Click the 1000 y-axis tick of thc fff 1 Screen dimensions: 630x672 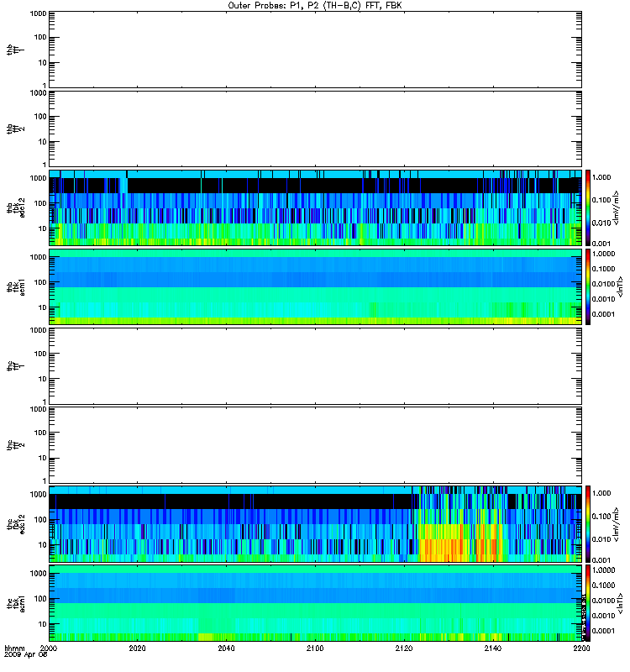click(x=38, y=330)
